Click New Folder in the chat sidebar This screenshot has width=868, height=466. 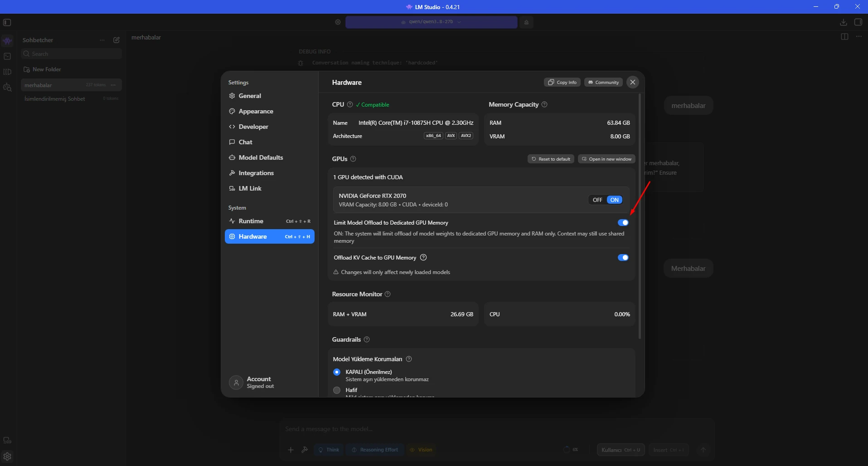point(43,69)
